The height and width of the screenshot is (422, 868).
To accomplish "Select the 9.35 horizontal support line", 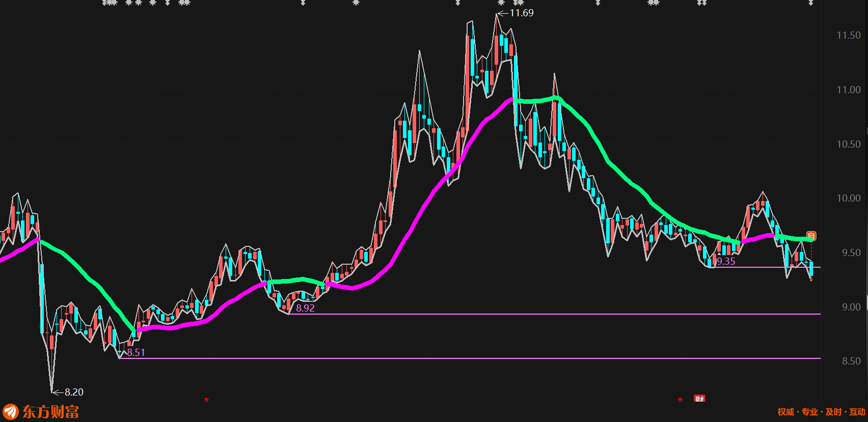I will pos(765,267).
